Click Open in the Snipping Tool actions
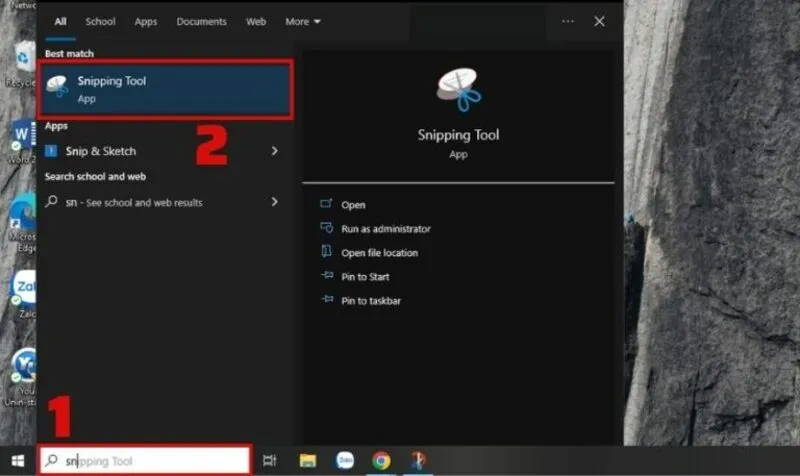800x476 pixels. pyautogui.click(x=353, y=205)
